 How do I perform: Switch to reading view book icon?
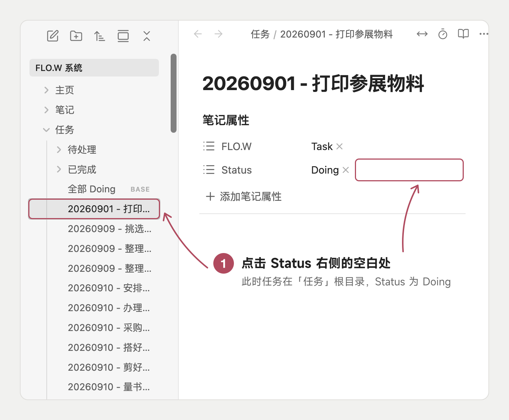click(x=463, y=34)
